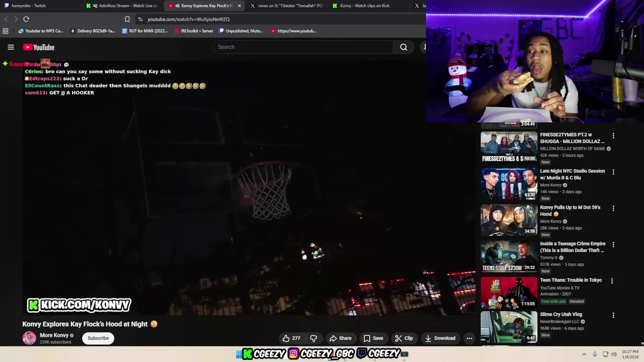
Task: Click Tommy G channel name
Action: point(548,257)
